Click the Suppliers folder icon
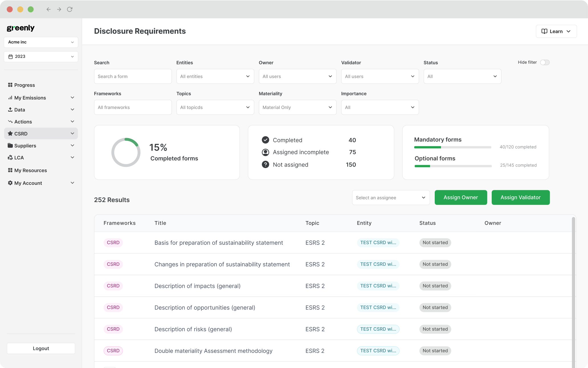The image size is (588, 368). tap(10, 145)
